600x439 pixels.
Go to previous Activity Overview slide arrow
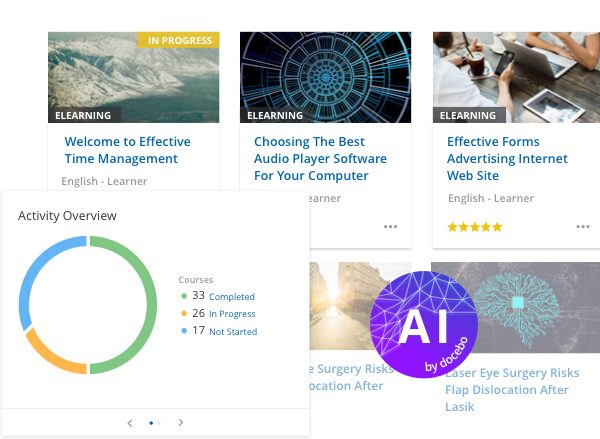[130, 423]
